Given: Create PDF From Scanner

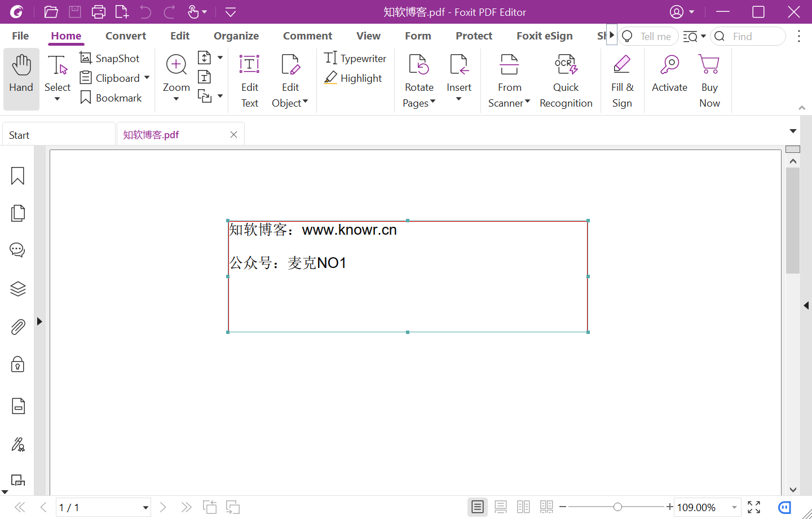Looking at the screenshot, I should (x=509, y=80).
